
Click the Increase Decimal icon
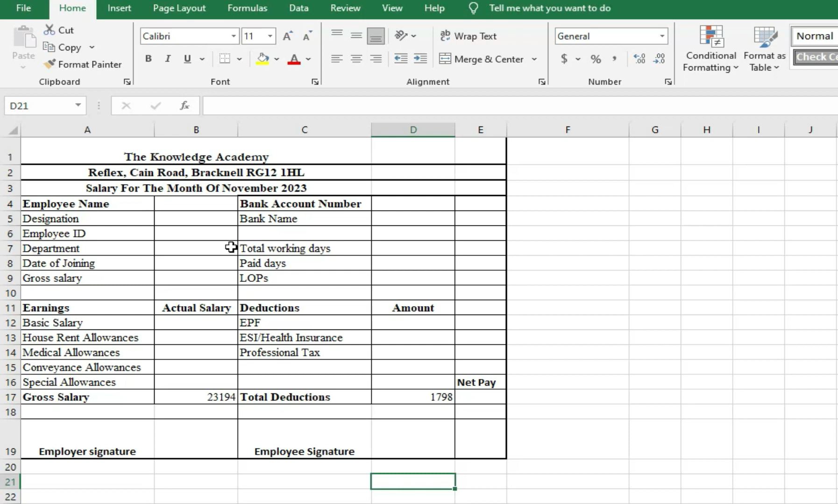click(x=639, y=59)
